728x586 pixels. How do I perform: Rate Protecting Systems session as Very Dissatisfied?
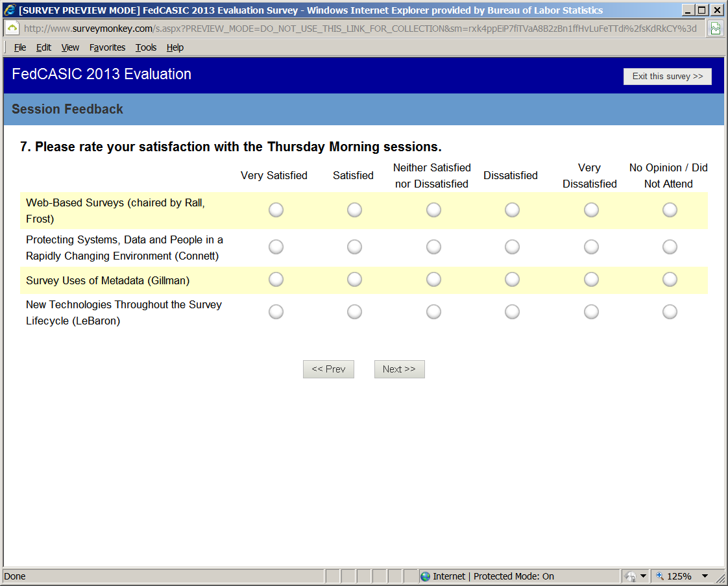pos(591,247)
